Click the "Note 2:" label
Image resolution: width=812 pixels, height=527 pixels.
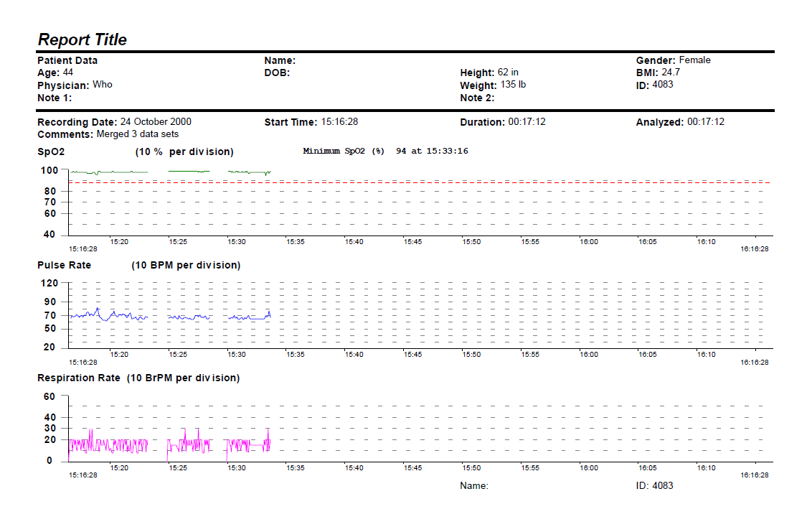point(478,98)
